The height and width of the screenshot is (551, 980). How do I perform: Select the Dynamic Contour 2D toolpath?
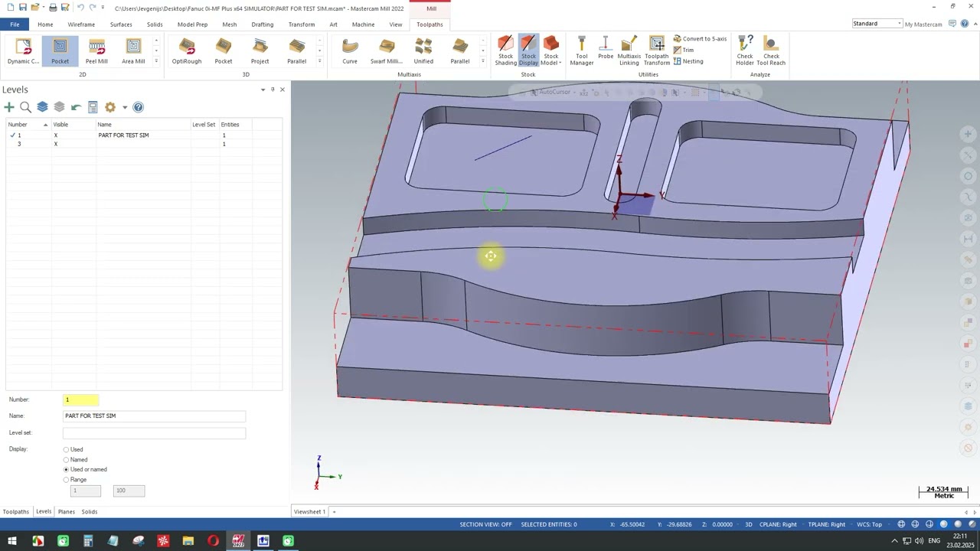coord(23,51)
